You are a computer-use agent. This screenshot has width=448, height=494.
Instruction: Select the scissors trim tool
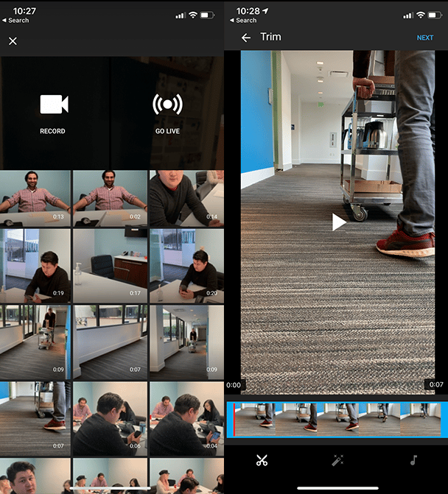tap(262, 460)
